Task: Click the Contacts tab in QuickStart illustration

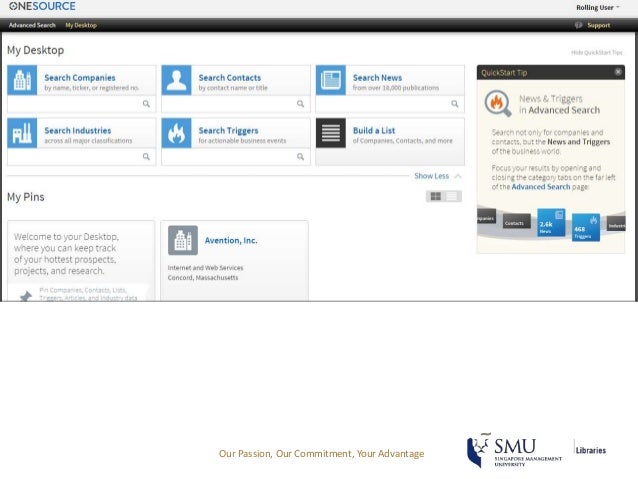Action: [516, 221]
